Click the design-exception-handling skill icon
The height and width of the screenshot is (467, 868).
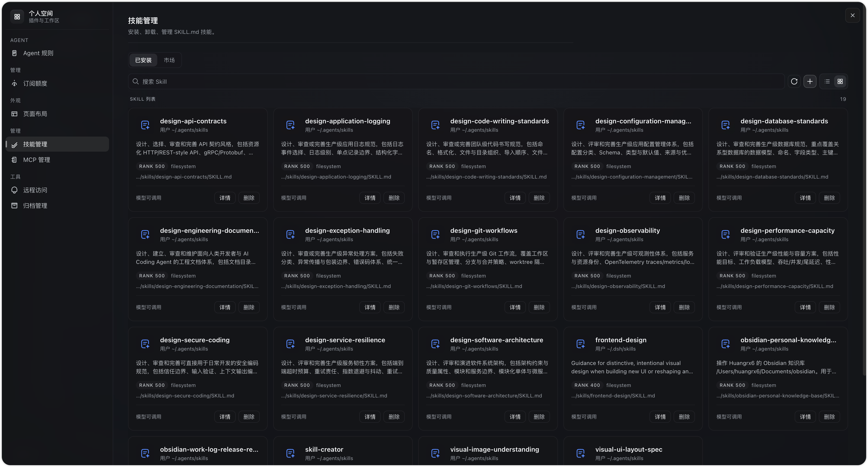click(290, 234)
